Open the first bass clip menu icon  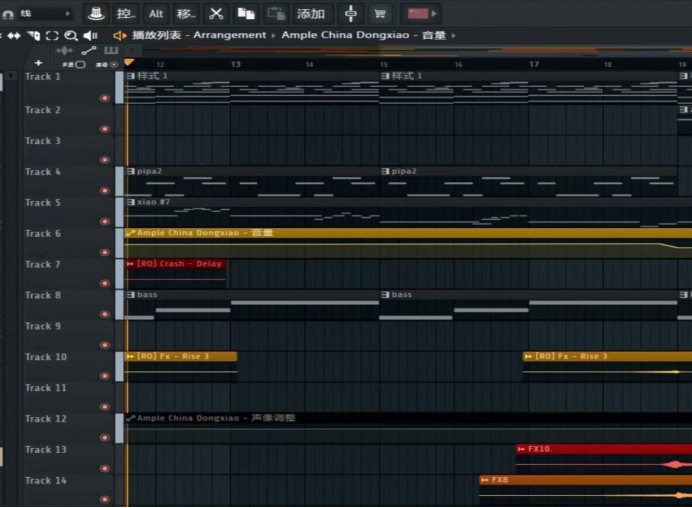click(x=130, y=295)
